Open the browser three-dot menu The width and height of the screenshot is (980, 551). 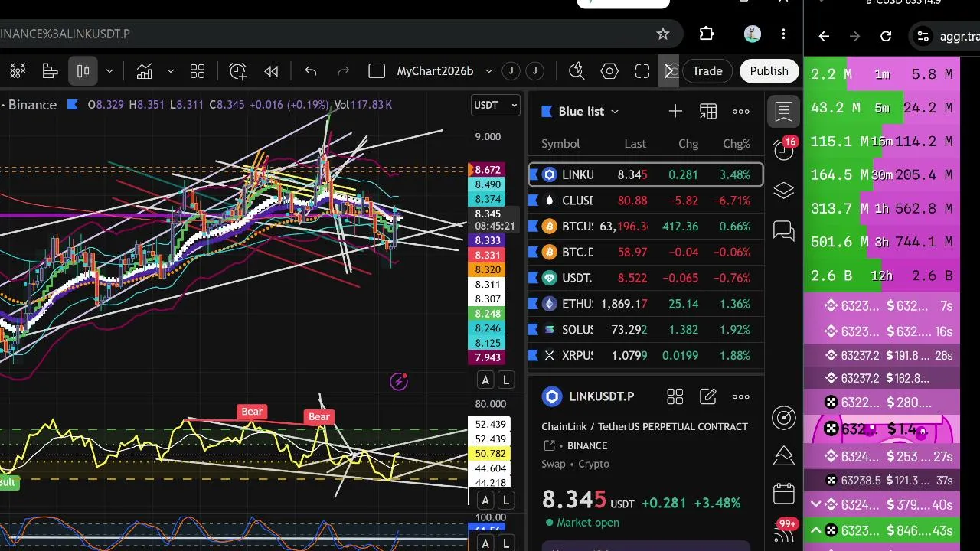click(x=783, y=34)
